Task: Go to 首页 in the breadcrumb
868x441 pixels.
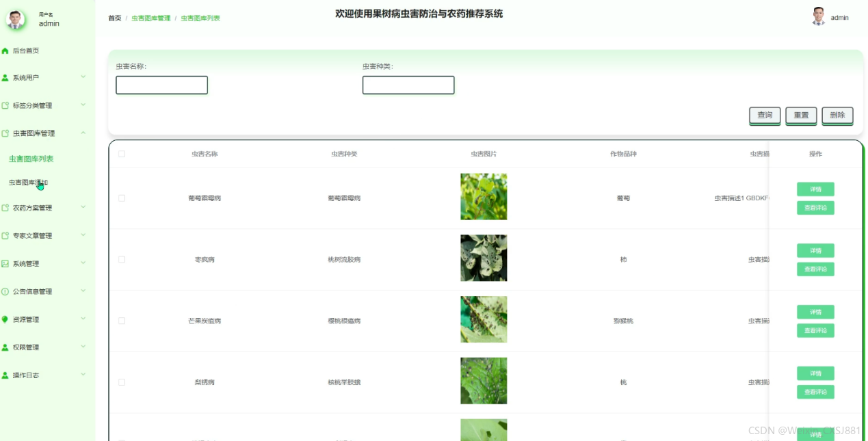Action: [x=115, y=18]
